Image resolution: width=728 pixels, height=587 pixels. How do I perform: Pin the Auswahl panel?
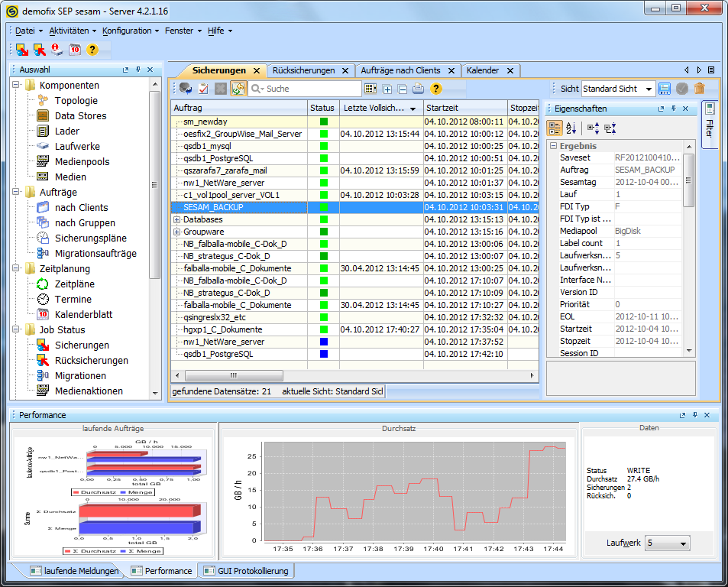138,70
